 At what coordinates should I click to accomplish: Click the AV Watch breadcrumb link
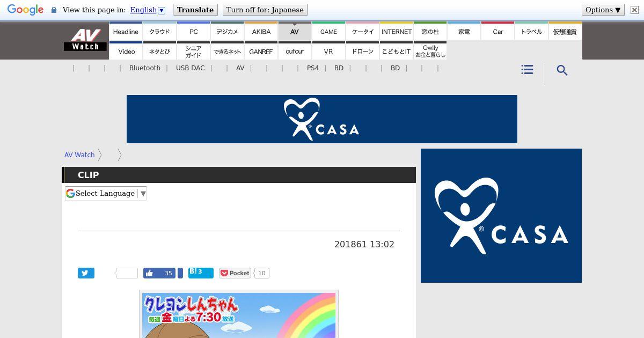[x=79, y=155]
